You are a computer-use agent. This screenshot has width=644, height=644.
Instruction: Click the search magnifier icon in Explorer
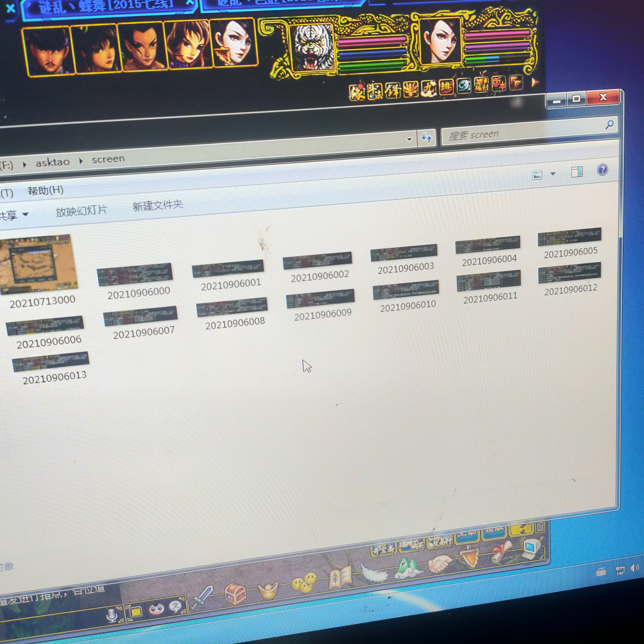pos(610,125)
